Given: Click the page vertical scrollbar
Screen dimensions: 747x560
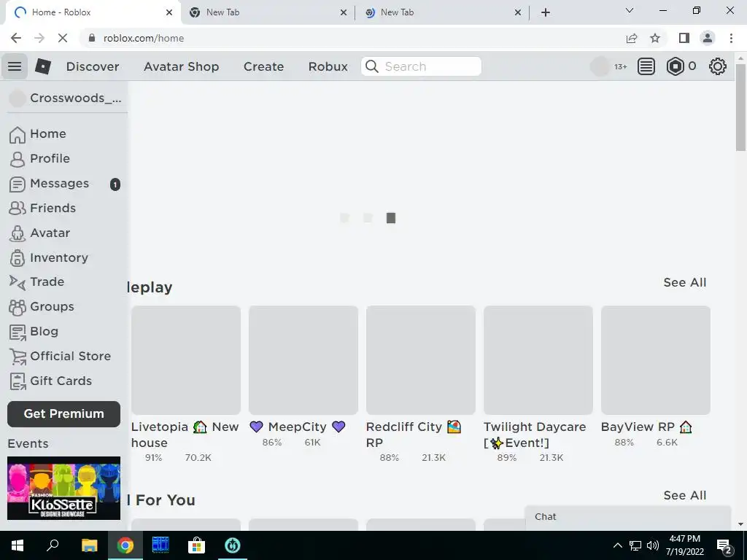Looking at the screenshot, I should [x=740, y=107].
